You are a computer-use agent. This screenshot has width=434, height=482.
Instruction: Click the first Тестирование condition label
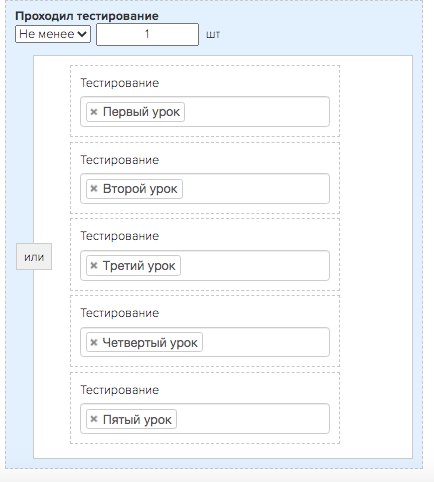coord(120,83)
